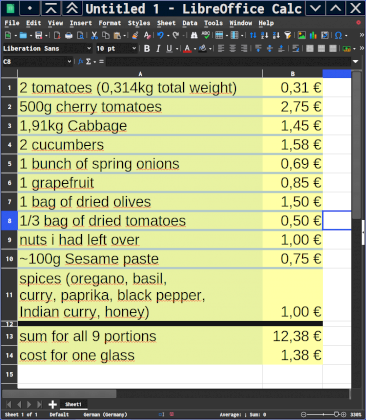
Task: Click the Save document icon
Action: 39,35
